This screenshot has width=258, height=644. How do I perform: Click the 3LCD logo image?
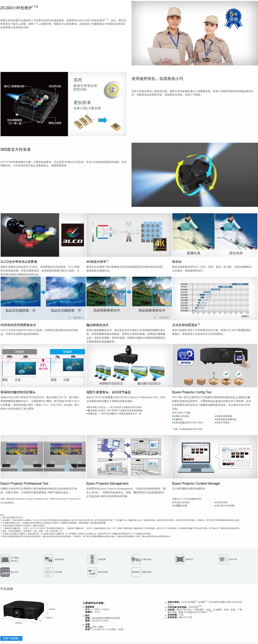coord(73,235)
